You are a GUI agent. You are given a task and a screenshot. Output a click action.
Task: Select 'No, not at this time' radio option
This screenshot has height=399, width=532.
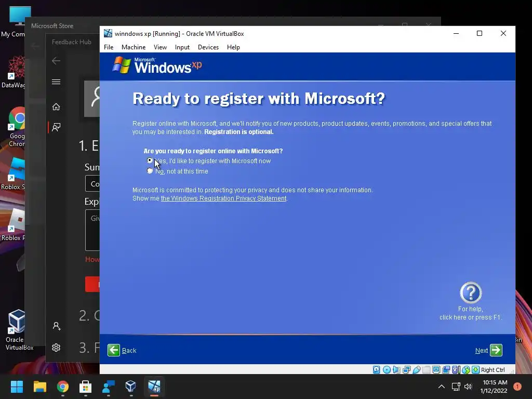tap(150, 170)
